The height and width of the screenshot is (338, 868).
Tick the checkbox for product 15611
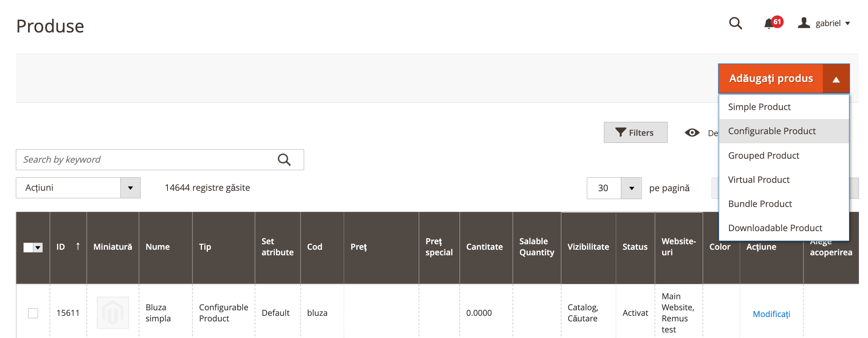pos(33,313)
